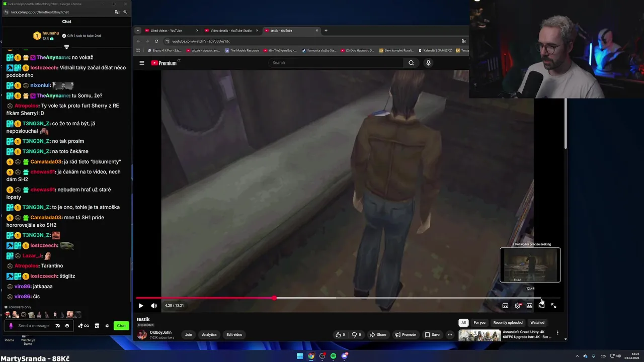Open chat shop storefront icon
644x362 pixels.
point(97,326)
